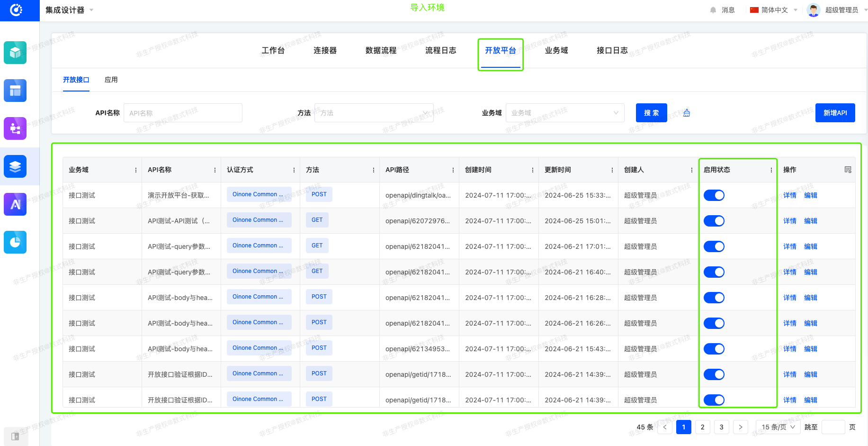Open API路径 column menu dots
This screenshot has width=868, height=446.
[x=453, y=170]
